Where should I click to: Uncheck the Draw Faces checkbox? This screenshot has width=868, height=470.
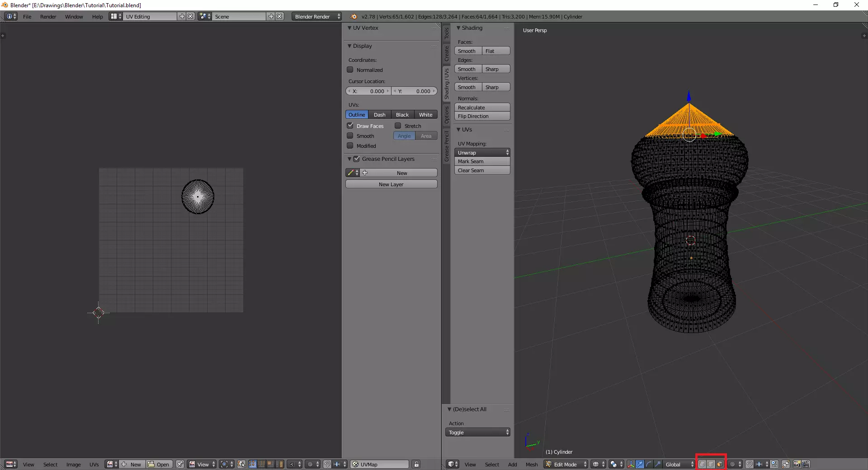coord(350,126)
